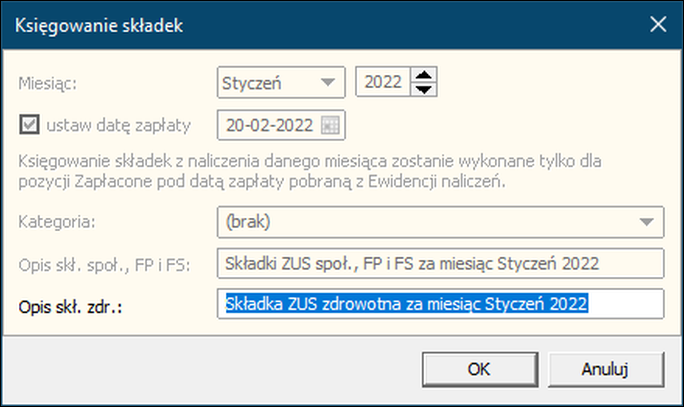
Task: Click the 2022 year input field
Action: coord(383,82)
